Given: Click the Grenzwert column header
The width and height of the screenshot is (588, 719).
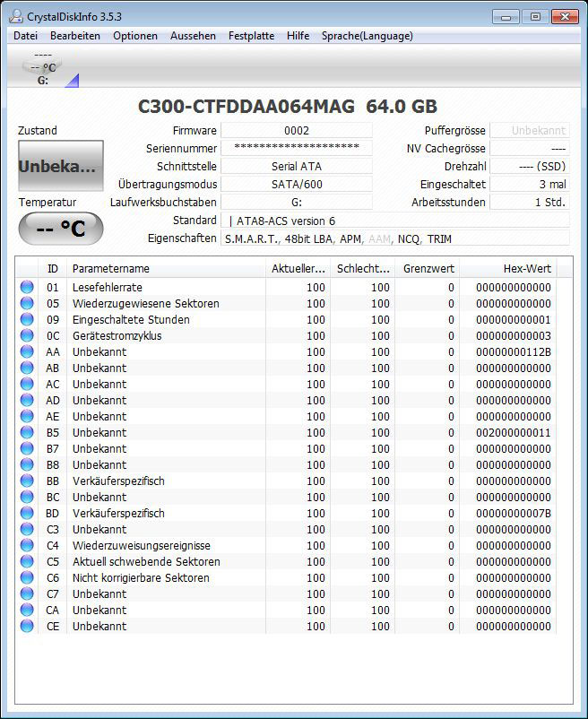Looking at the screenshot, I should (428, 269).
